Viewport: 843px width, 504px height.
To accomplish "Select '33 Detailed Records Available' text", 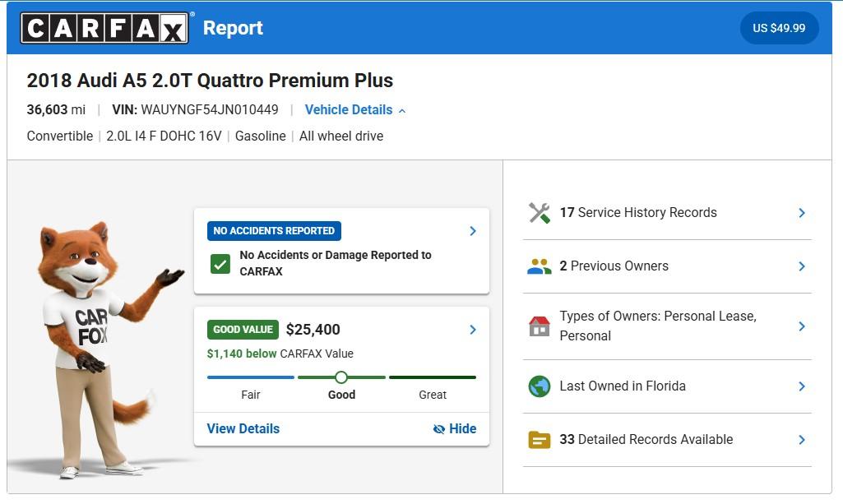I will tap(646, 440).
